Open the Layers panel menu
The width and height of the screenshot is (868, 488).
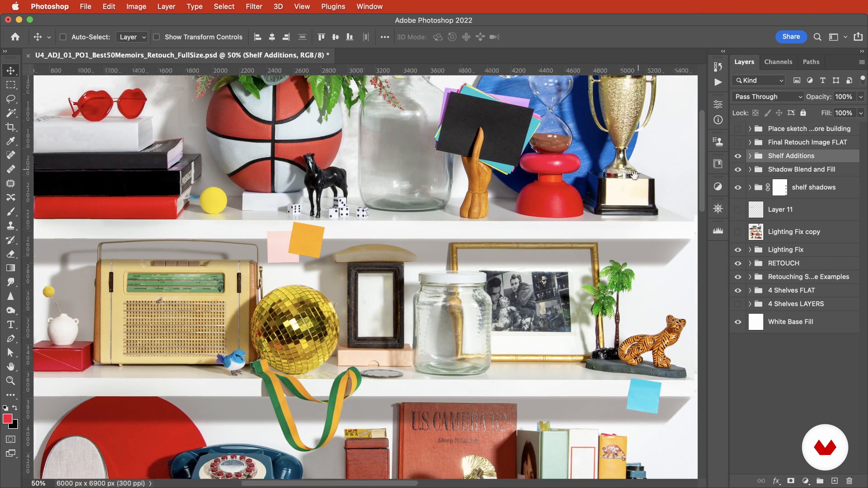[862, 62]
